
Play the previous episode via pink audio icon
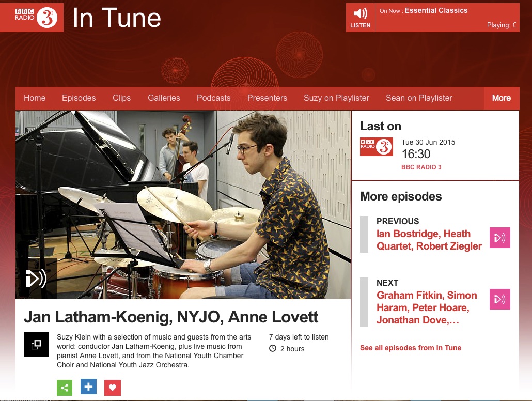(x=500, y=238)
